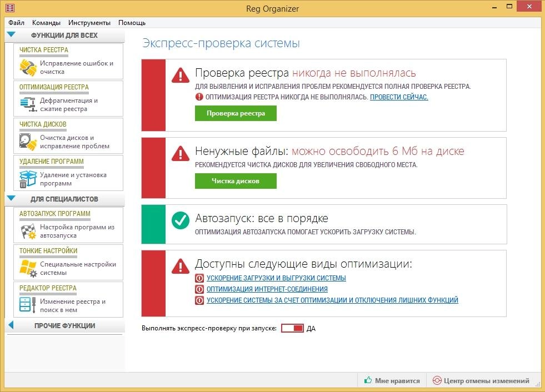
Task: Click the ПРОЧИЕ ФУНКЦИИ header label
Action: tap(64, 325)
